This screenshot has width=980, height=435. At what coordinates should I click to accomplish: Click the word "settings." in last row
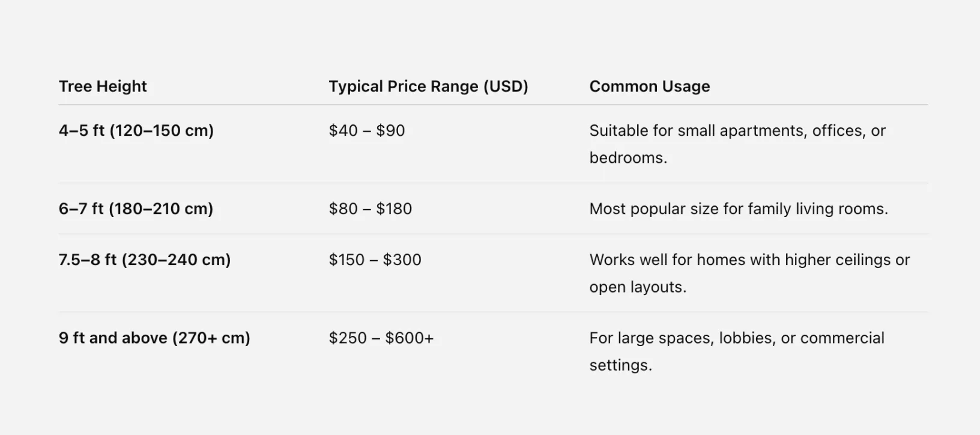pos(620,365)
